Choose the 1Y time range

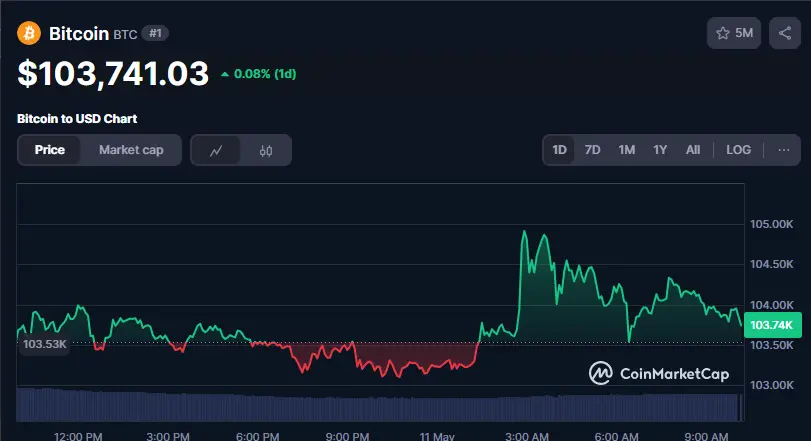pos(660,150)
